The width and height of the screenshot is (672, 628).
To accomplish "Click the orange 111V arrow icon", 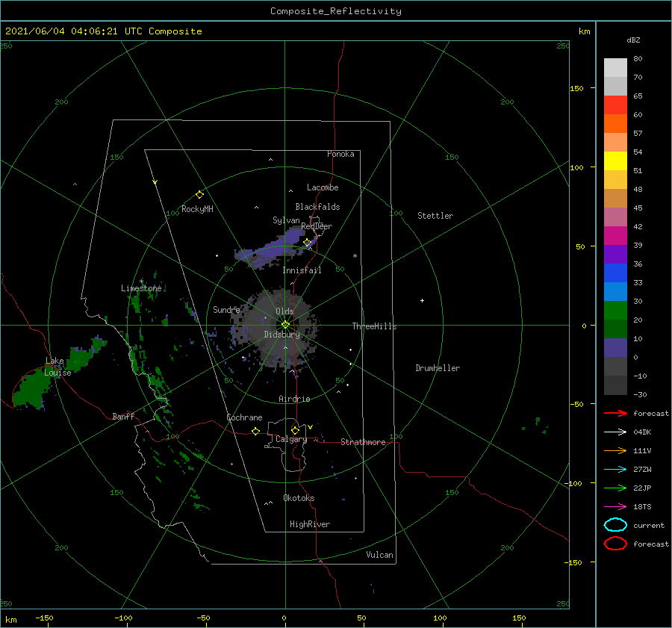I will coord(615,450).
